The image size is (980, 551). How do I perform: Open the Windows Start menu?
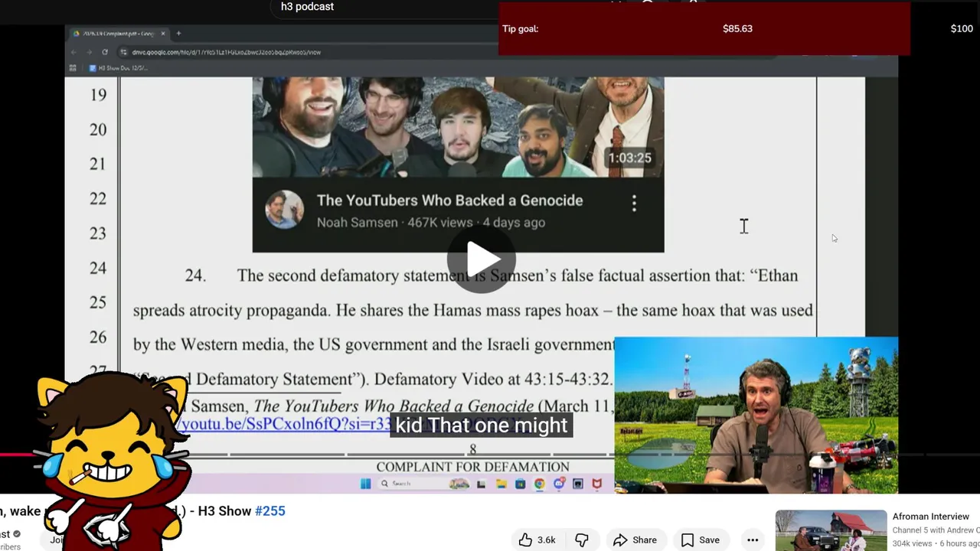365,484
